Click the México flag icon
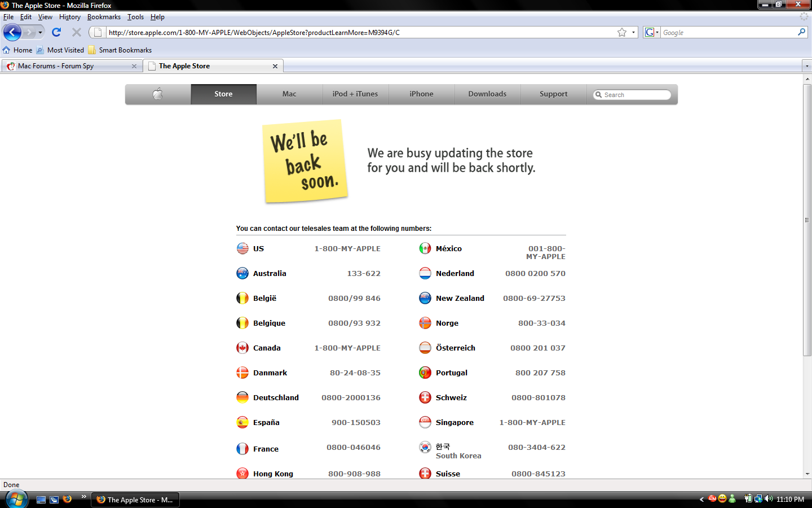Screen dimensions: 812x508 click(x=425, y=248)
